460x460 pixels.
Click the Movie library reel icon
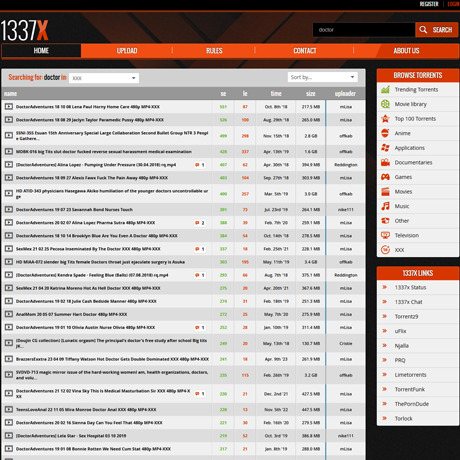[385, 104]
